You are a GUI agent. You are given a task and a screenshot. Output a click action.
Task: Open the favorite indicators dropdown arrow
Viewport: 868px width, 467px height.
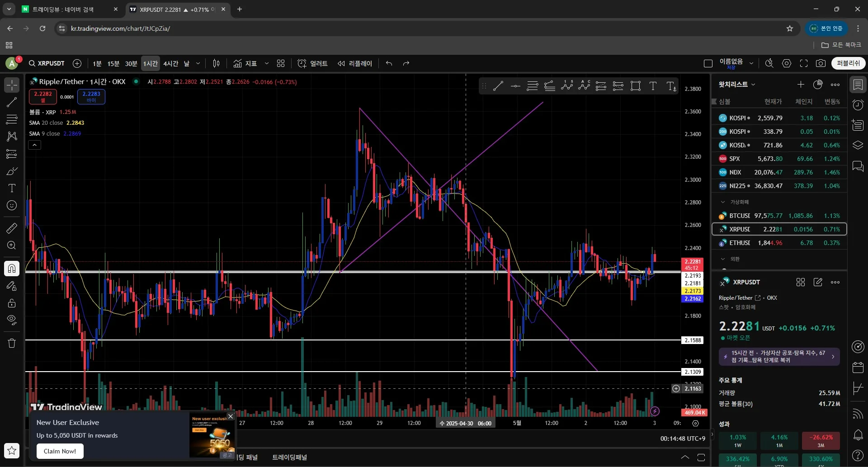click(267, 63)
